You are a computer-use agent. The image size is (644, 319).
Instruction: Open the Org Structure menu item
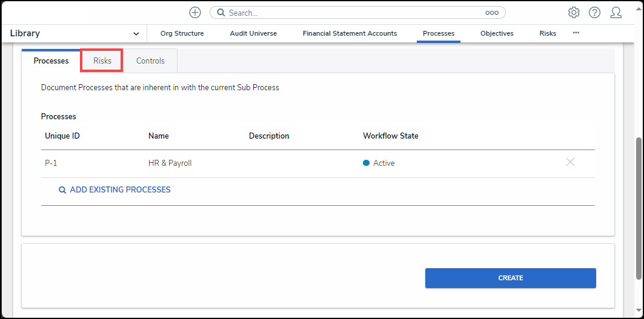pyautogui.click(x=182, y=33)
